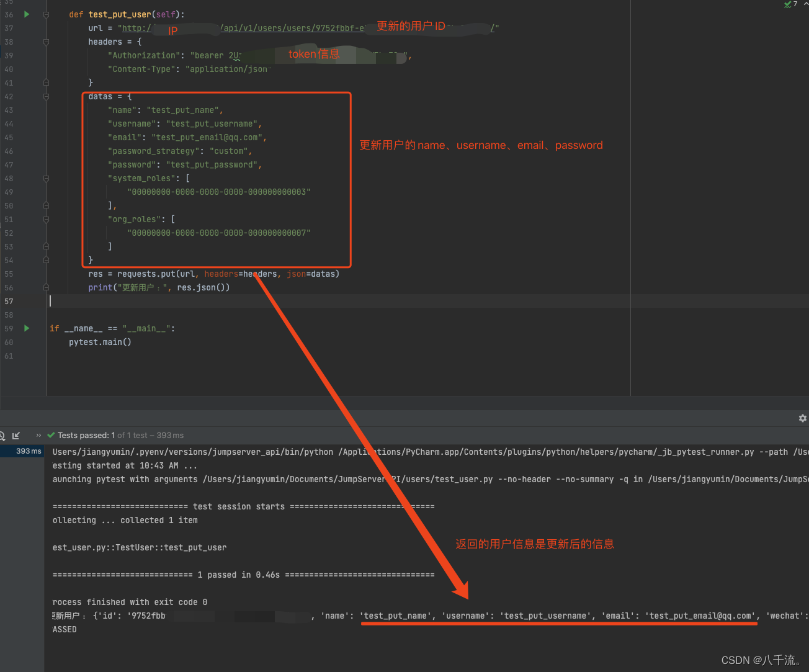The width and height of the screenshot is (809, 672).
Task: Click the fold end marker on line 41
Action: tap(46, 83)
